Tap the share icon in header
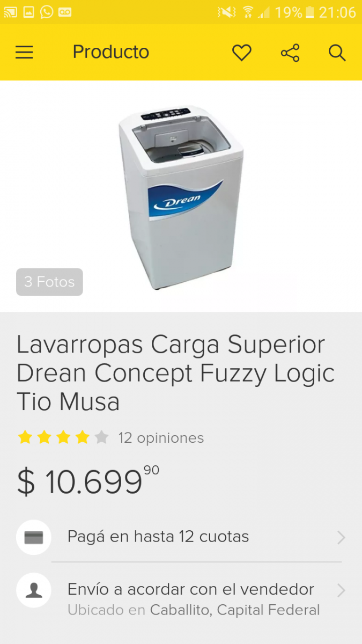This screenshot has height=644, width=362. click(x=290, y=53)
